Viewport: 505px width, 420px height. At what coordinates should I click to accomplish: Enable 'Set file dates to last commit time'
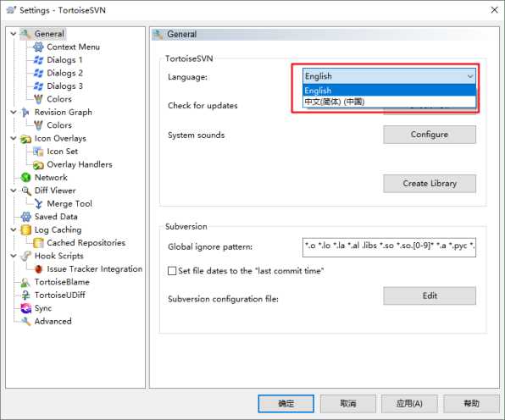[x=172, y=271]
